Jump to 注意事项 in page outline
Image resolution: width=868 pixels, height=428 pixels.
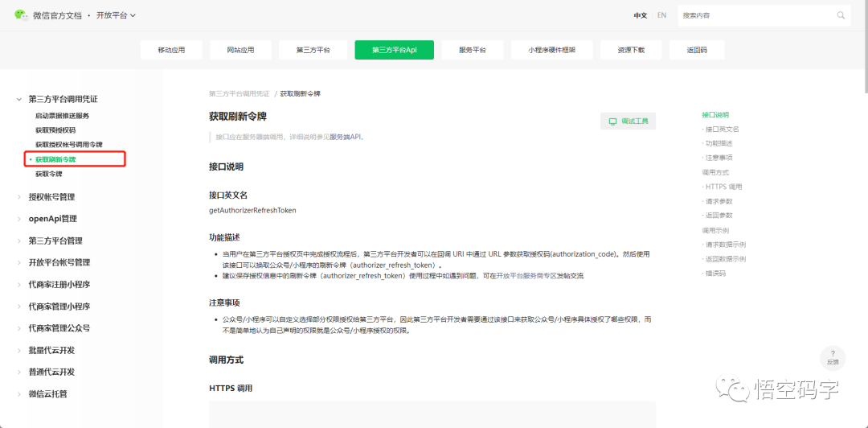[x=719, y=158]
